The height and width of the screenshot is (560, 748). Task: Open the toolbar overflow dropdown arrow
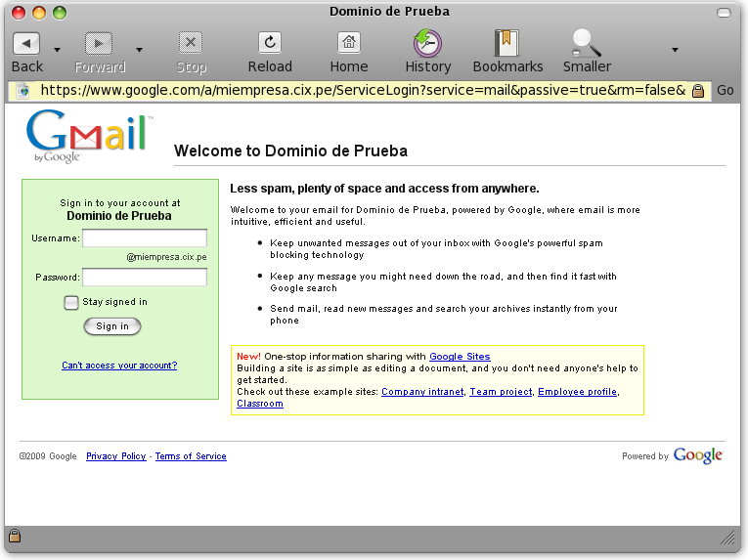pyautogui.click(x=675, y=50)
